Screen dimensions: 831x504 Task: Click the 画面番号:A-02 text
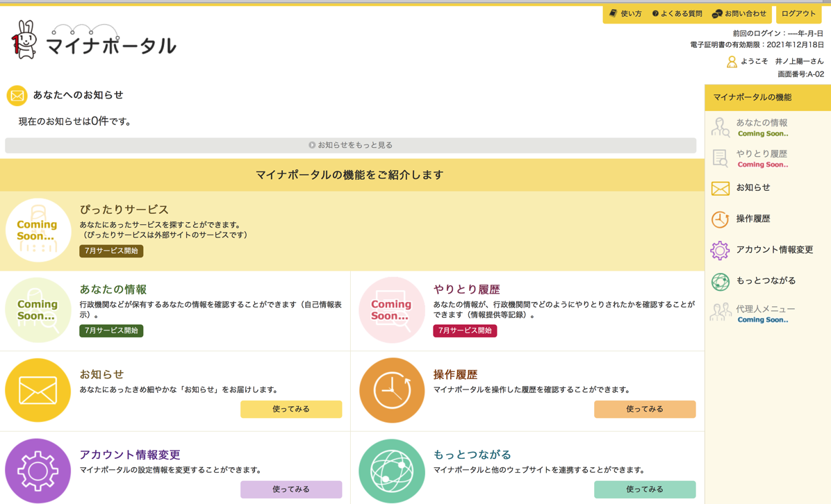(800, 74)
